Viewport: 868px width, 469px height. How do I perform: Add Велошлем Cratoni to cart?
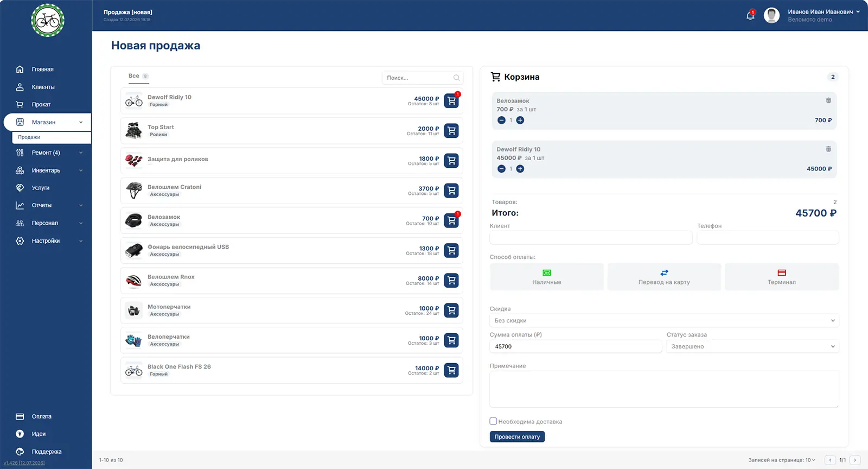(x=451, y=191)
